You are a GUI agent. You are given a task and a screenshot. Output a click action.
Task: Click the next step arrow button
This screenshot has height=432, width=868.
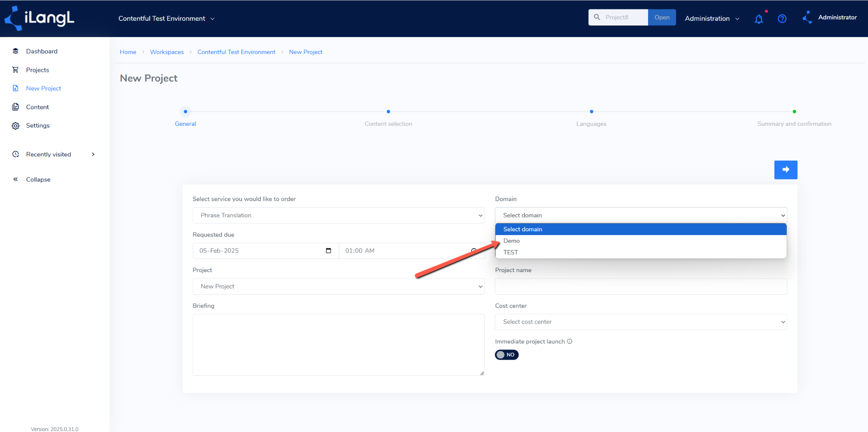click(x=786, y=170)
